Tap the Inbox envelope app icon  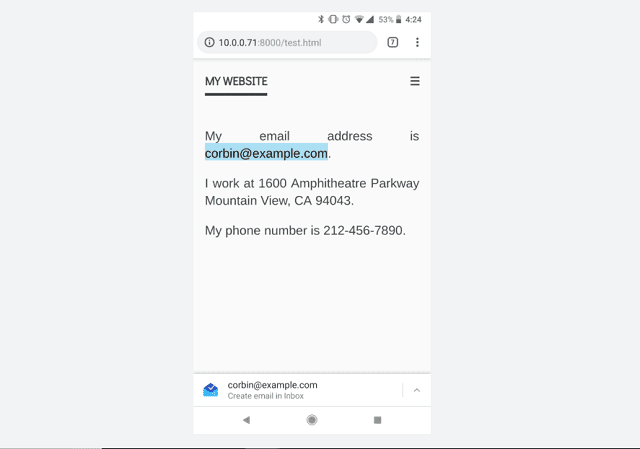pos(211,390)
